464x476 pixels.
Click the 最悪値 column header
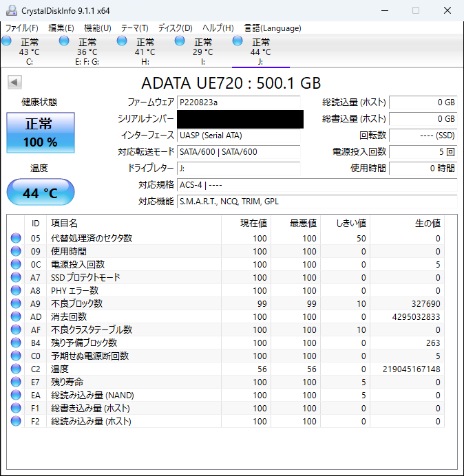[x=295, y=224]
